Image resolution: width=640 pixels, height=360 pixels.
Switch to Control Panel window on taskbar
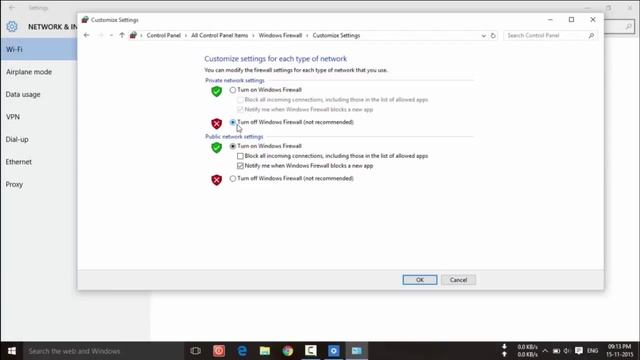coord(357,351)
